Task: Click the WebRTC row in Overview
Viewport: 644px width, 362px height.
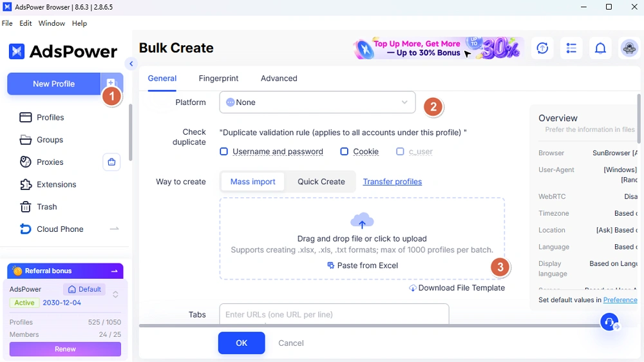Action: [x=588, y=196]
